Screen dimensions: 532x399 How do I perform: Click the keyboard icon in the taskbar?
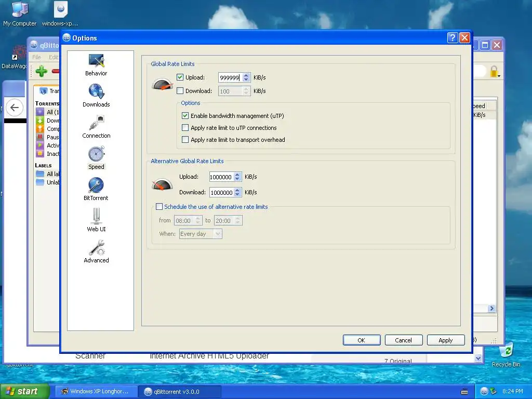464,392
